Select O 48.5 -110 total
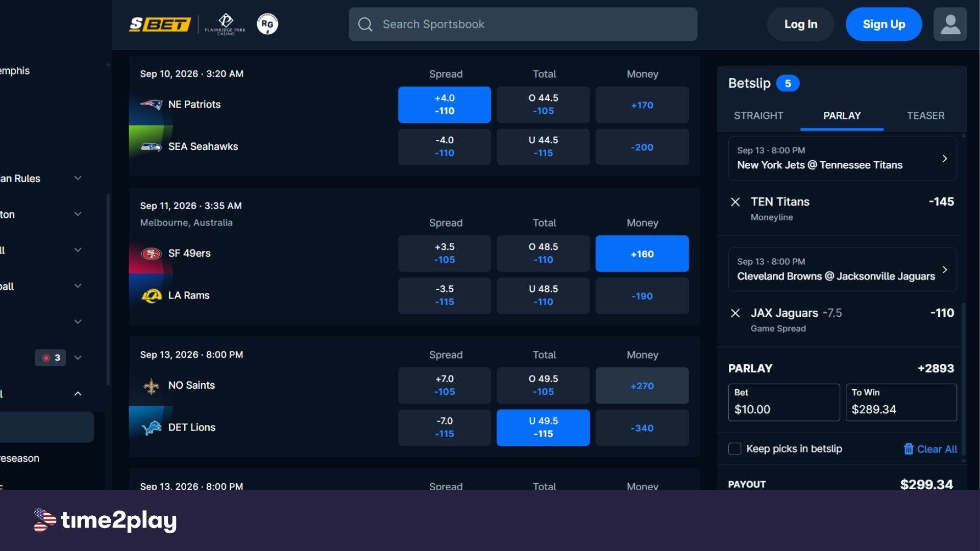This screenshot has width=980, height=551. (543, 254)
